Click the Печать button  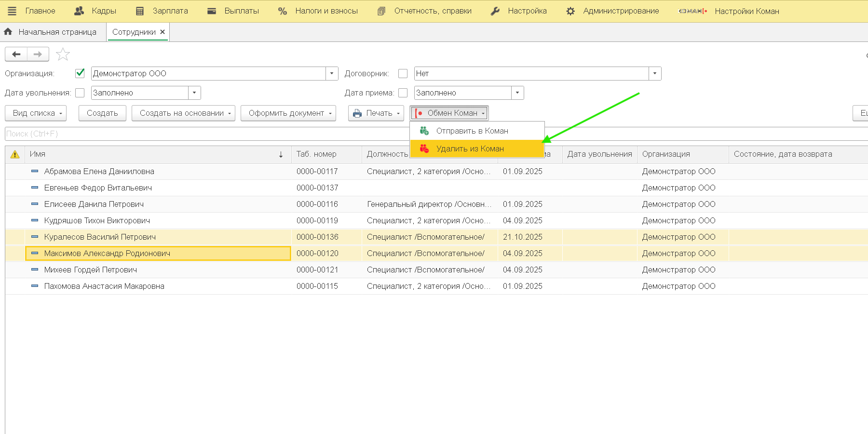[376, 113]
